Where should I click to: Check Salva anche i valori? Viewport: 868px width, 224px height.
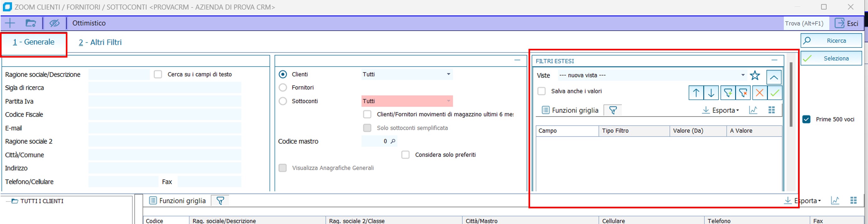[x=541, y=91]
